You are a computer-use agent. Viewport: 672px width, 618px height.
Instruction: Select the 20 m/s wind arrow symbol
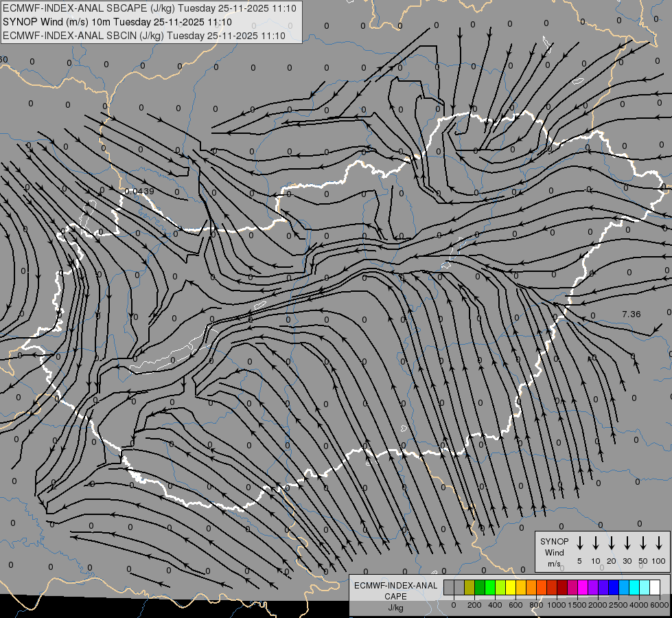(612, 543)
